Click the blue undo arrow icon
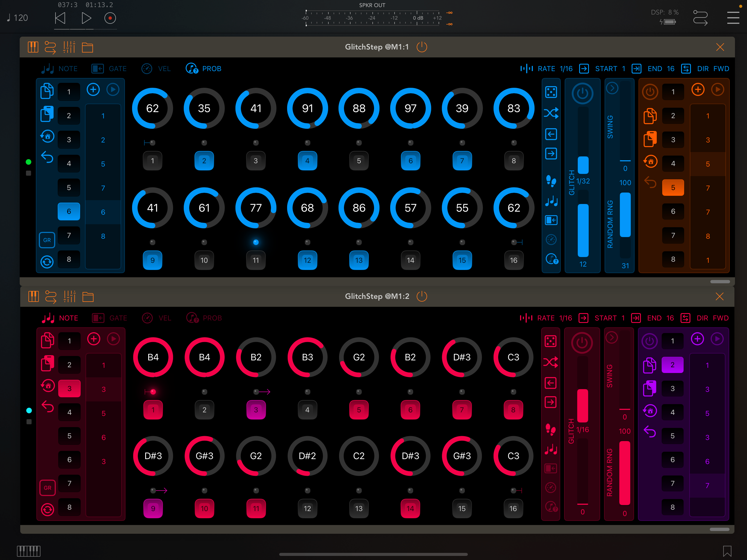The height and width of the screenshot is (560, 747). 47,157
